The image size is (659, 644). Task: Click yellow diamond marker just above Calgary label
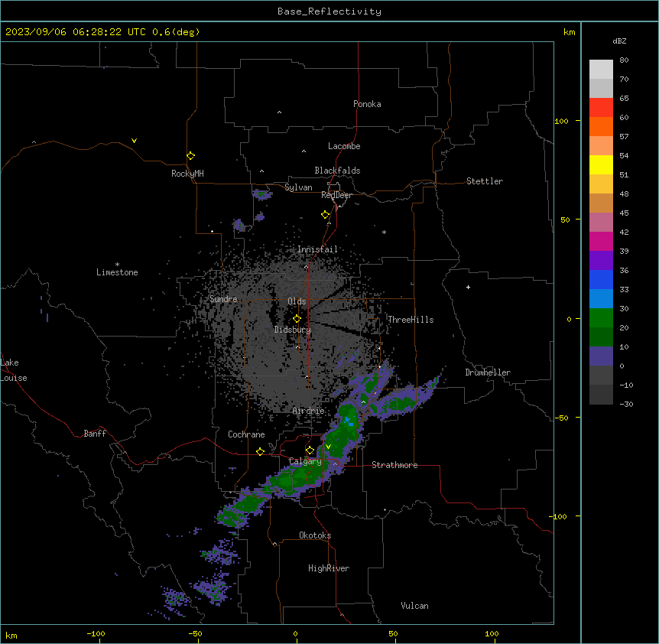(x=310, y=450)
